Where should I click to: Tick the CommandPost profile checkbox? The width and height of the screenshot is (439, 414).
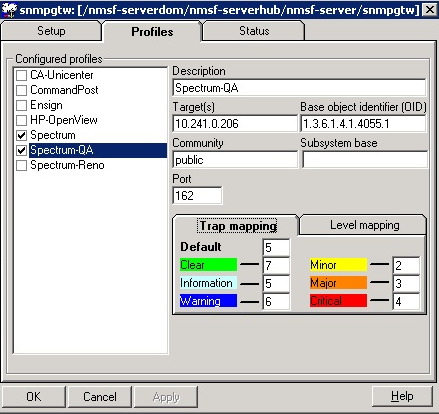coord(21,90)
